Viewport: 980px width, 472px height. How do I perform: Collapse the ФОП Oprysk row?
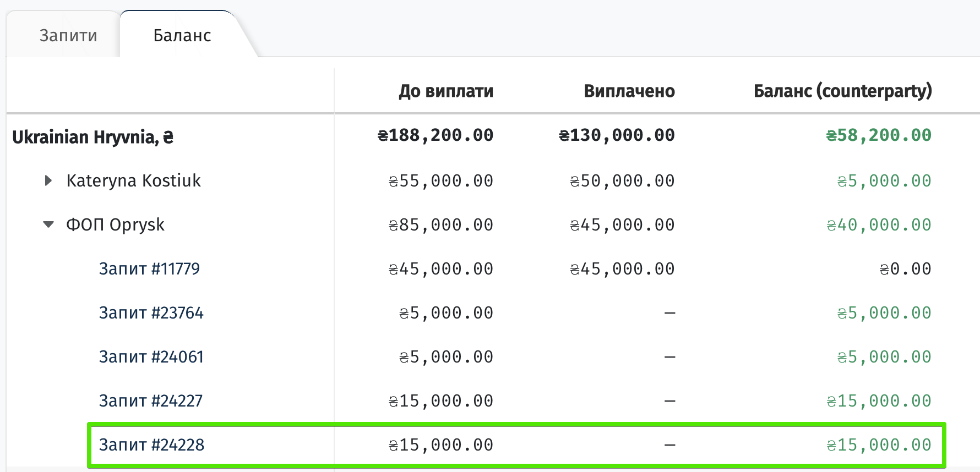coord(48,224)
